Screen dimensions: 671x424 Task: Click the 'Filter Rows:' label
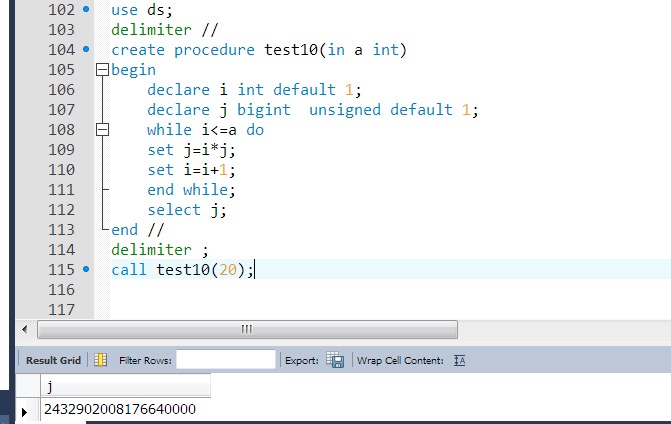145,361
